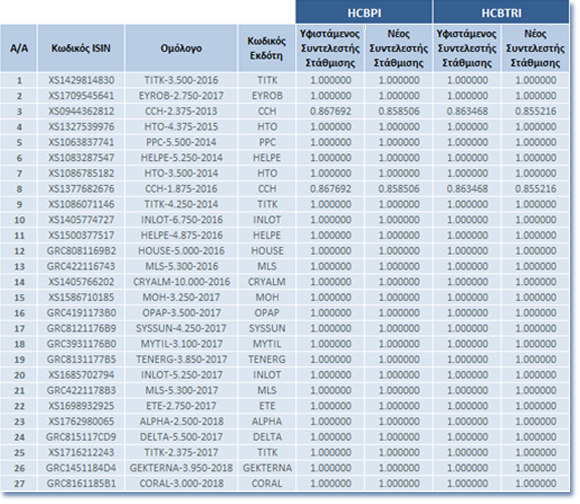Click the HCBTRI header cell

(x=501, y=12)
